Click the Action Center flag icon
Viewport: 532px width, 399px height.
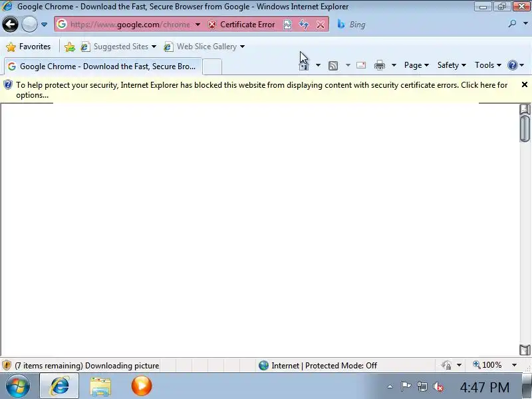406,386
